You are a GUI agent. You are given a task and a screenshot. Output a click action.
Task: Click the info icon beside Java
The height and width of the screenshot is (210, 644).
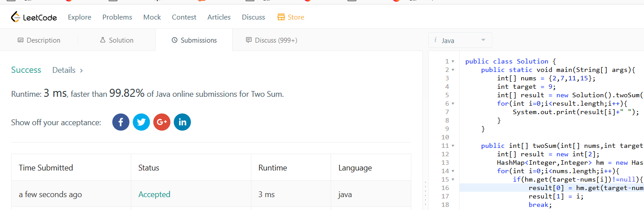436,40
